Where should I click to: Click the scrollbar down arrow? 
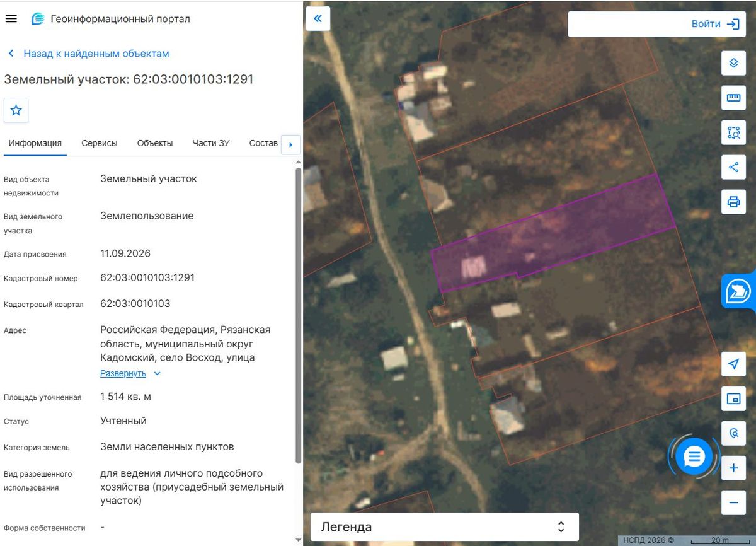click(299, 540)
